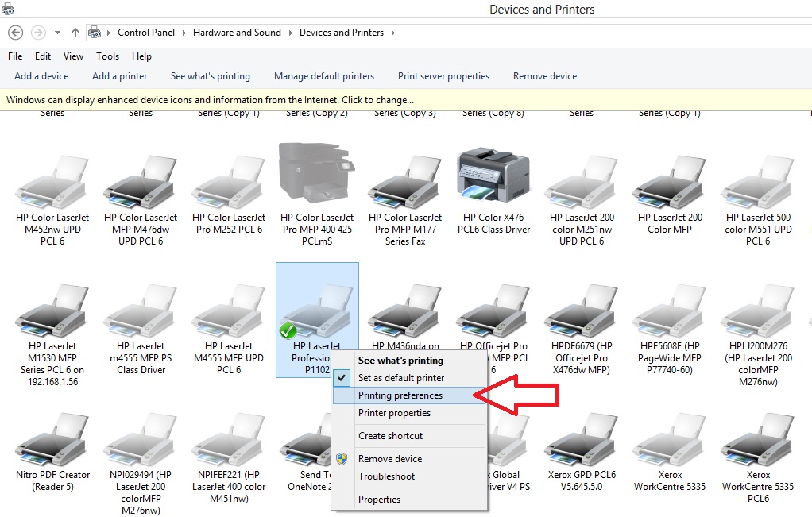The image size is (812, 517).
Task: Select the HP Color LaserJet M452nw UPD PCL 6 printer icon
Action: [52, 182]
